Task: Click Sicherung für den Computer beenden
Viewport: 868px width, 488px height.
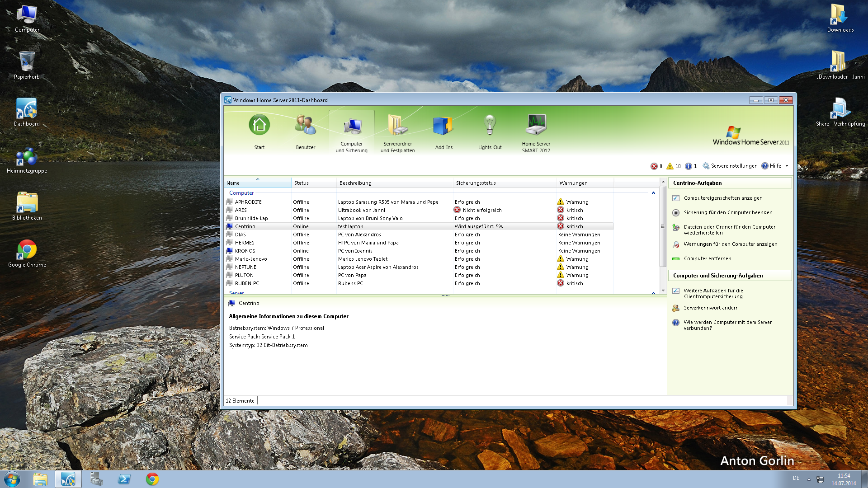Action: point(728,212)
